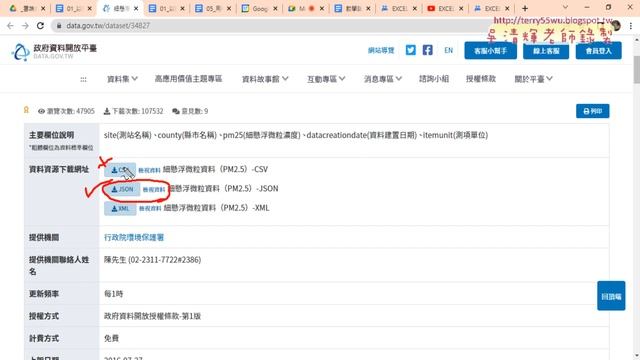Open the Twitter share icon
640x360 pixels.
(x=411, y=50)
